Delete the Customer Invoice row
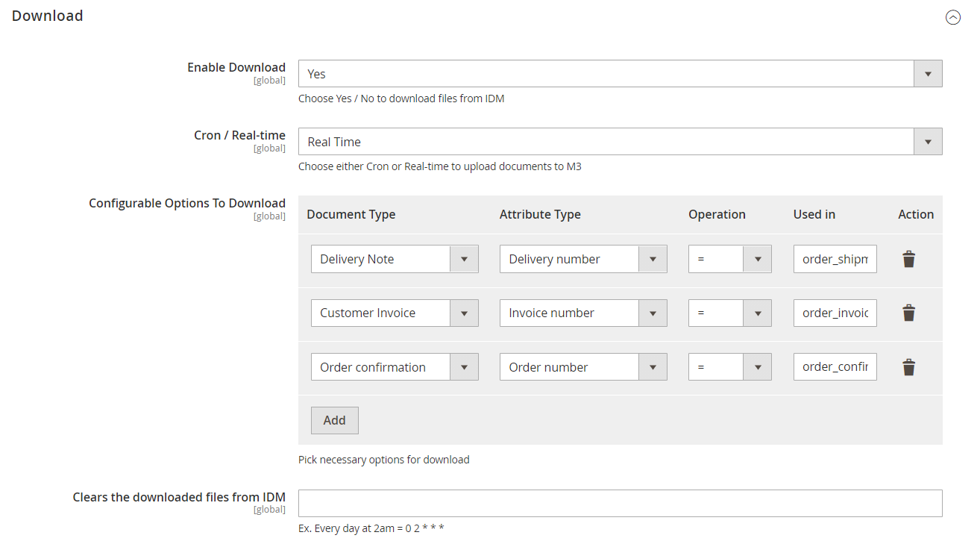This screenshot has width=980, height=544. tap(908, 313)
